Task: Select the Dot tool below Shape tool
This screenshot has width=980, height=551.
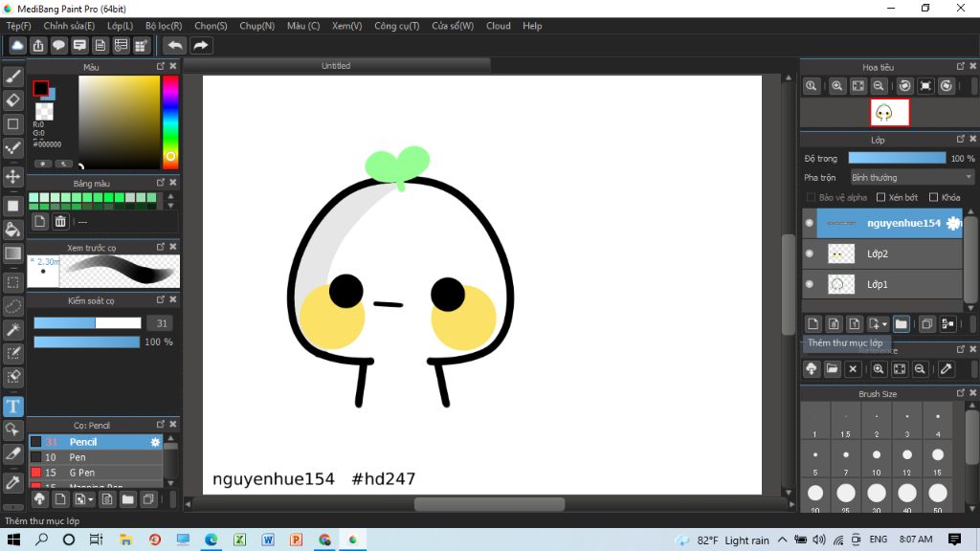Action: [13, 148]
